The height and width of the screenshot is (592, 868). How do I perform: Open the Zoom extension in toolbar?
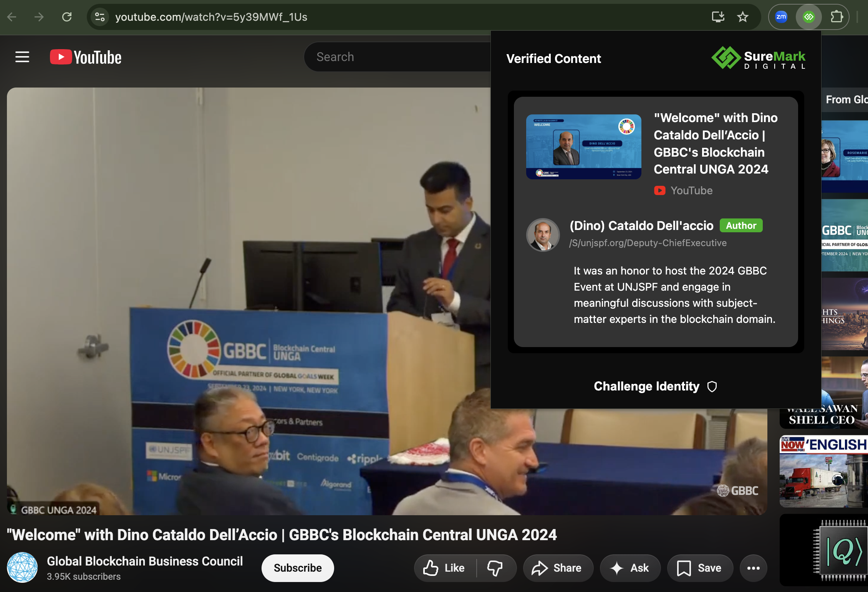tap(781, 17)
